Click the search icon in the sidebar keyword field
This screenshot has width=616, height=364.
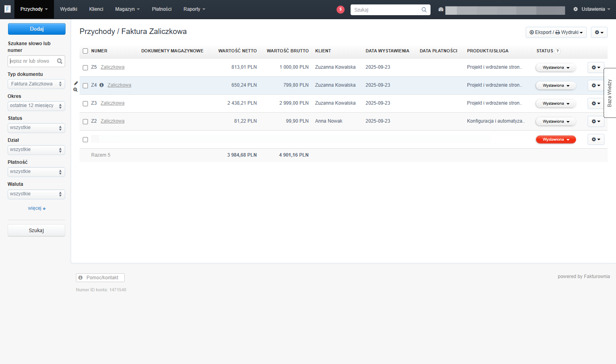[x=60, y=61]
